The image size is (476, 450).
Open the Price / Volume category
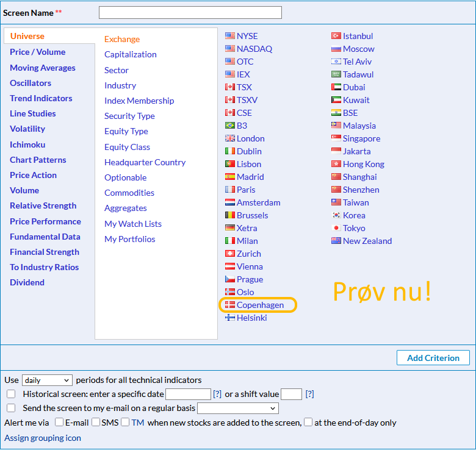pyautogui.click(x=38, y=52)
